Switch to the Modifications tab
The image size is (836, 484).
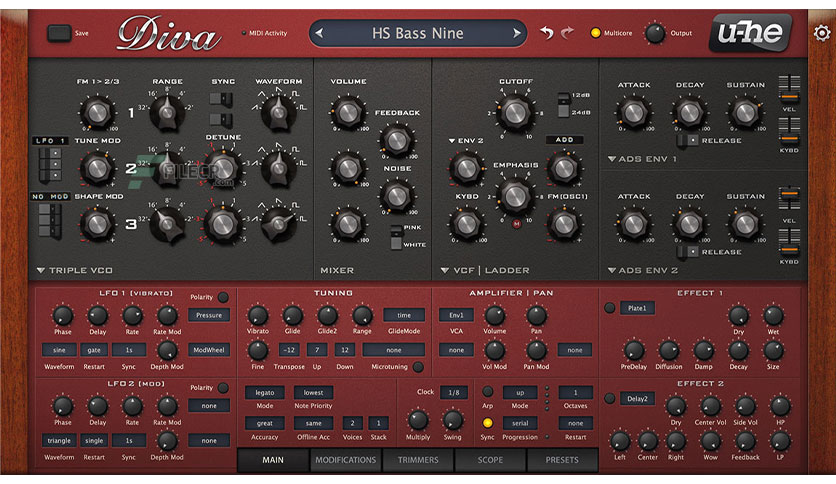click(x=345, y=459)
